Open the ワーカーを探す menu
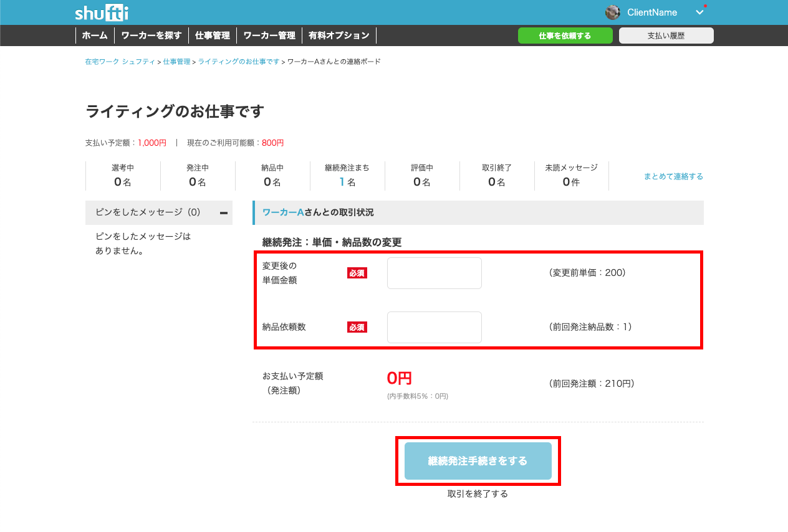The width and height of the screenshot is (788, 532). coord(151,36)
